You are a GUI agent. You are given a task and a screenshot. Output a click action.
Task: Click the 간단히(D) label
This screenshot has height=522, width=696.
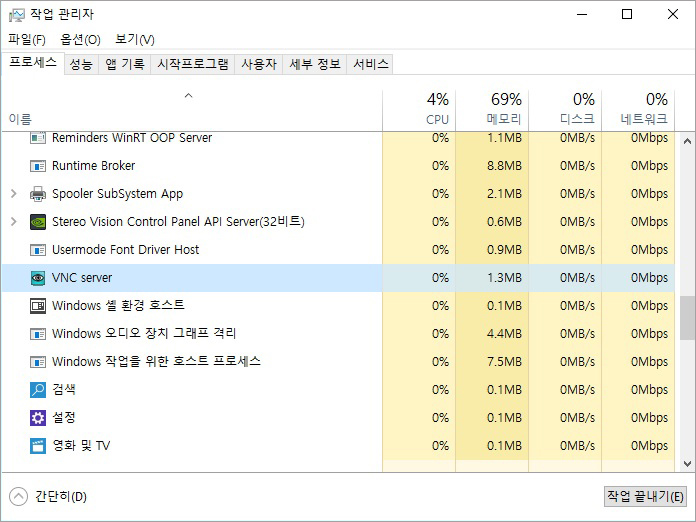pyautogui.click(x=61, y=496)
